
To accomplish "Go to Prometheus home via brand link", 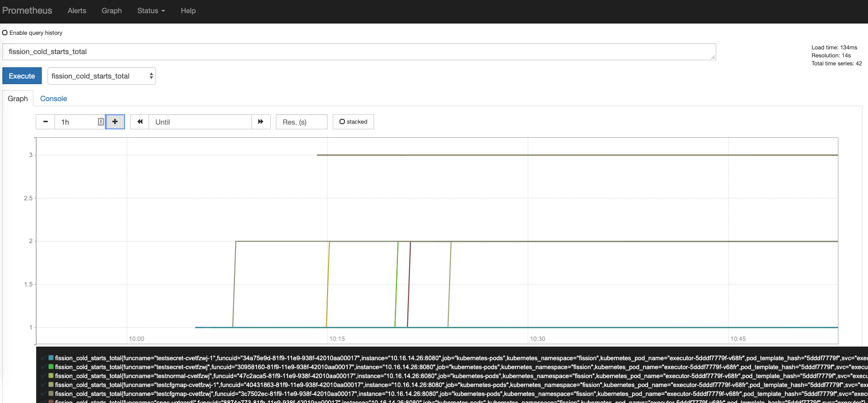I will 27,11.
